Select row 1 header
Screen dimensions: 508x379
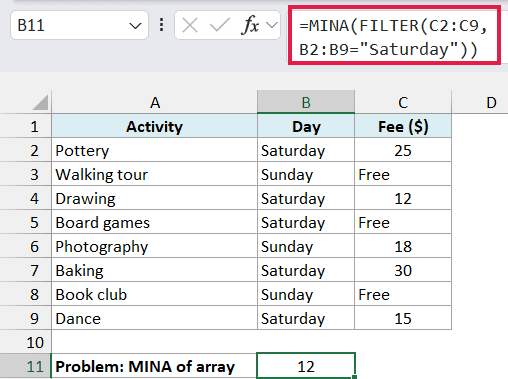click(x=26, y=126)
